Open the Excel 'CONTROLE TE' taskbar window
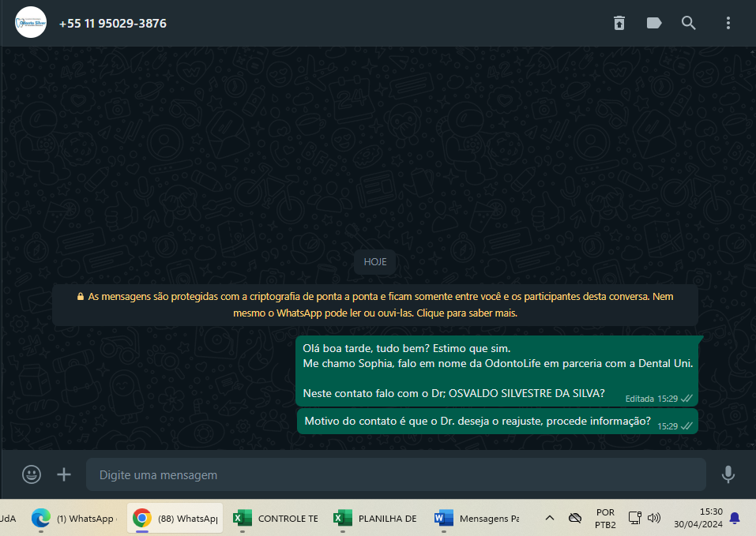Viewport: 756px width, 536px height. click(275, 518)
